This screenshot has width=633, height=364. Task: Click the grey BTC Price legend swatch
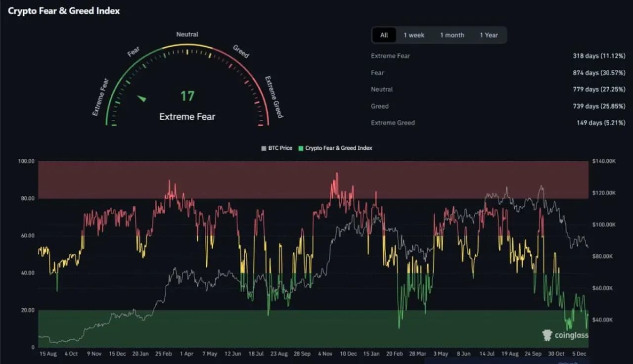pyautogui.click(x=264, y=148)
